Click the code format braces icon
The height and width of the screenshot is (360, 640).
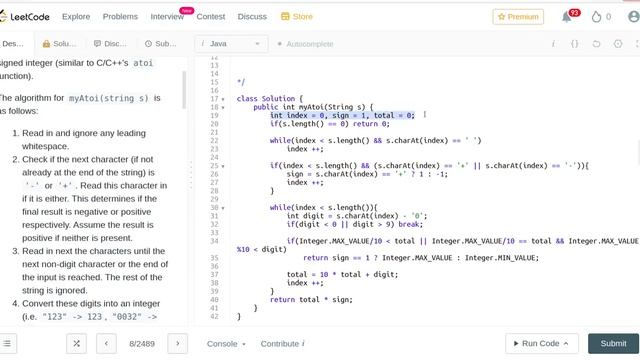575,44
